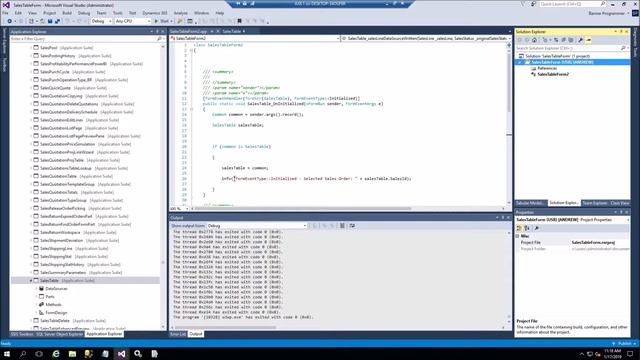Click the Publish button in status bar

(x=624, y=344)
